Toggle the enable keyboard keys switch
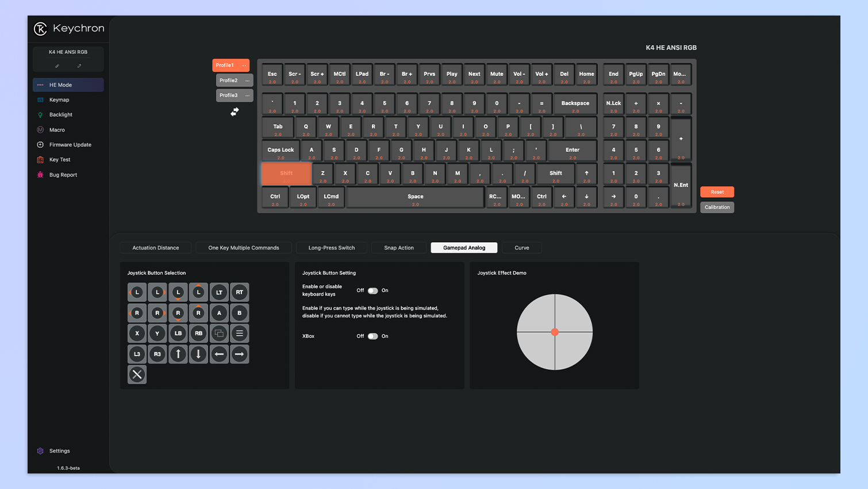This screenshot has width=868, height=489. (x=372, y=291)
